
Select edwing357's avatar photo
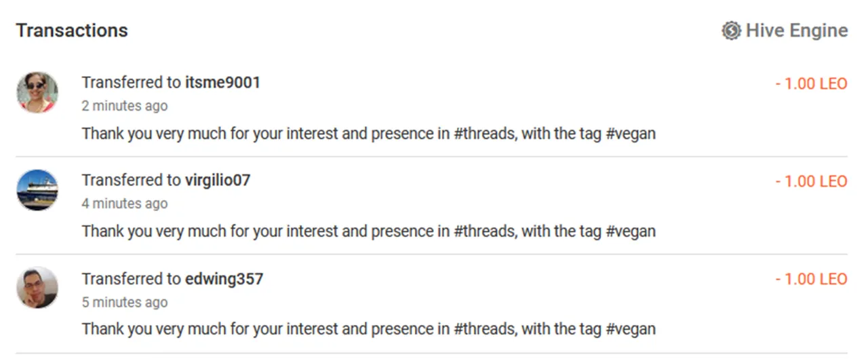[37, 288]
